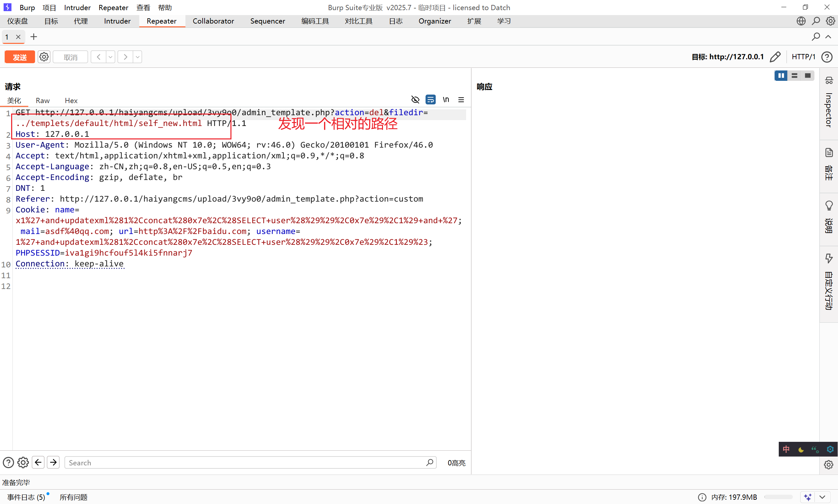Add a new Repeater tab with plus

34,37
